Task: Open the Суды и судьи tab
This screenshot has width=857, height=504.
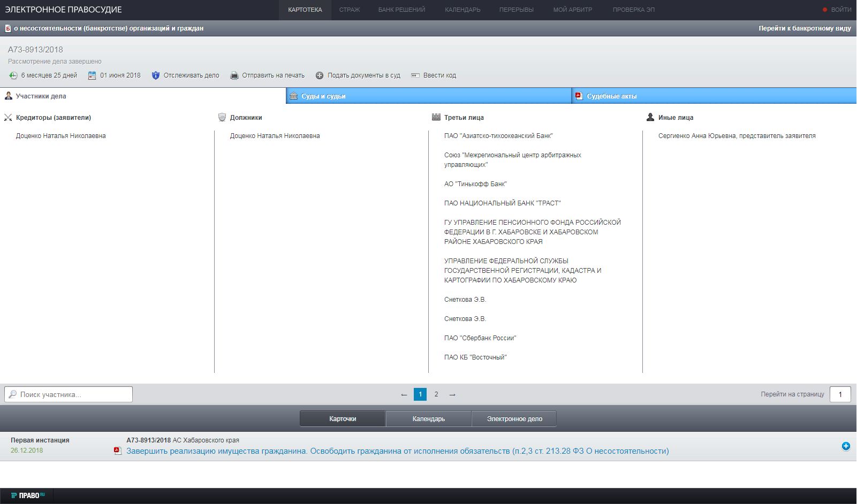Action: coord(323,96)
